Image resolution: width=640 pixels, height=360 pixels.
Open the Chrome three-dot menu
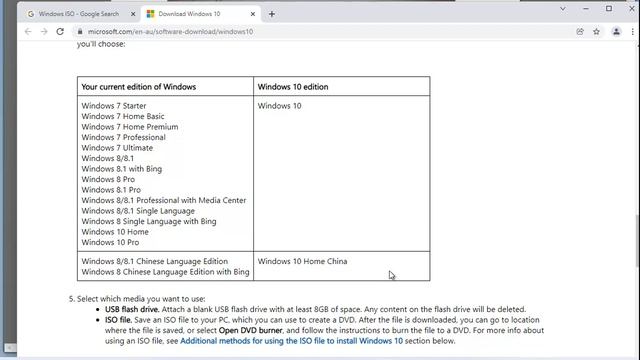click(x=633, y=31)
